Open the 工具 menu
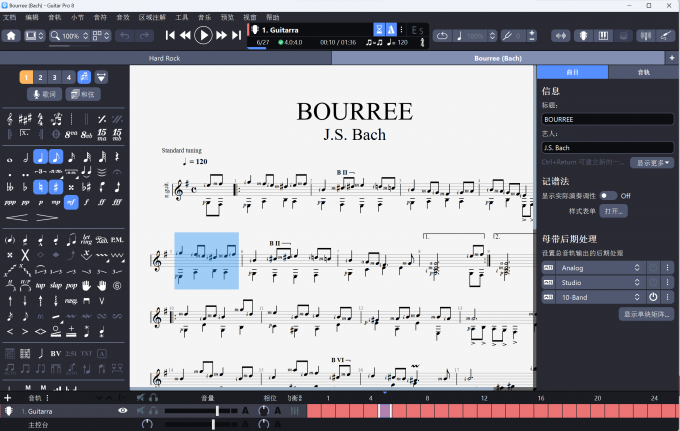This screenshot has width=680, height=431. [x=181, y=17]
